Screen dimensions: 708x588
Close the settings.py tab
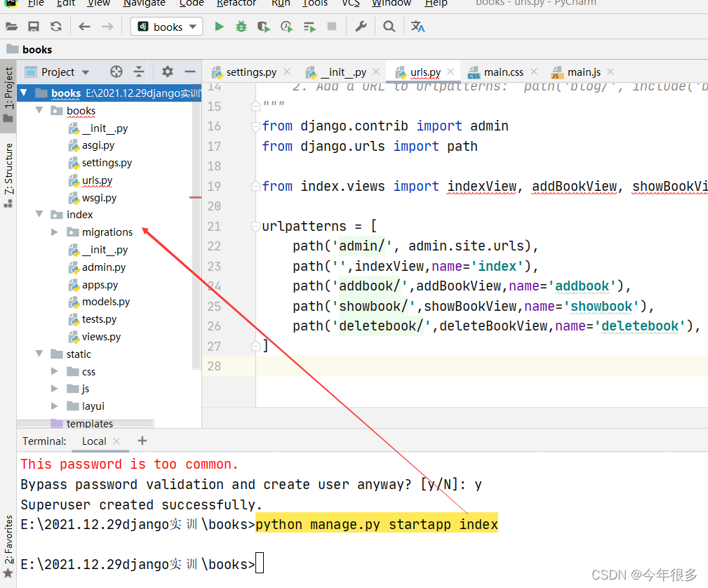pos(287,72)
